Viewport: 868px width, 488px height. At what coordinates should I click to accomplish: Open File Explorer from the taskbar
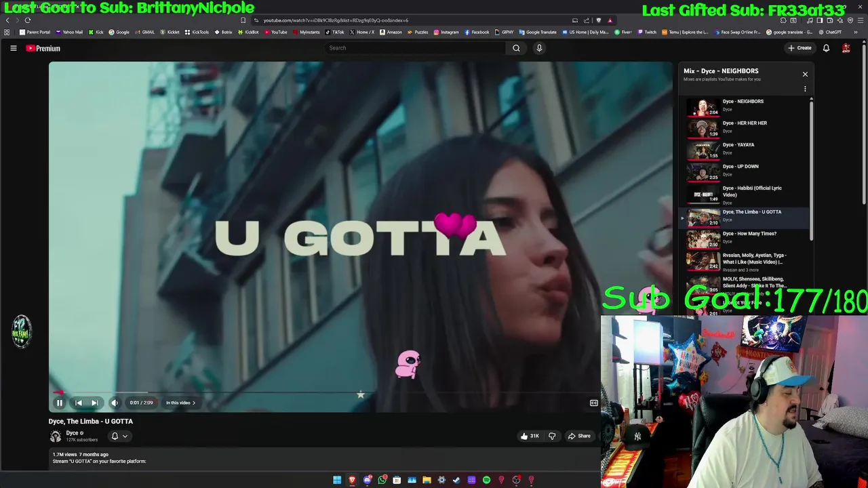[427, 480]
